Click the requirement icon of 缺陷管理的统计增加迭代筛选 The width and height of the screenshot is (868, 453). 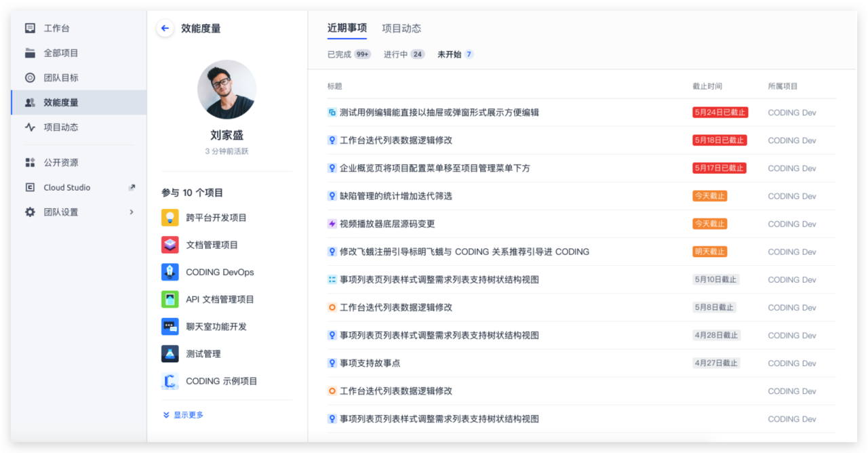(332, 196)
